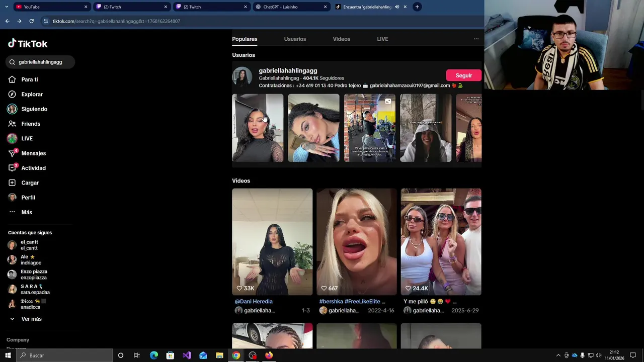Play the video with 24.4K likes
This screenshot has height=362, width=644.
click(441, 242)
